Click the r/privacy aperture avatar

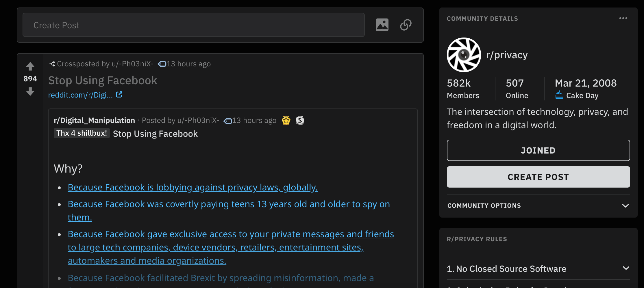pos(464,55)
